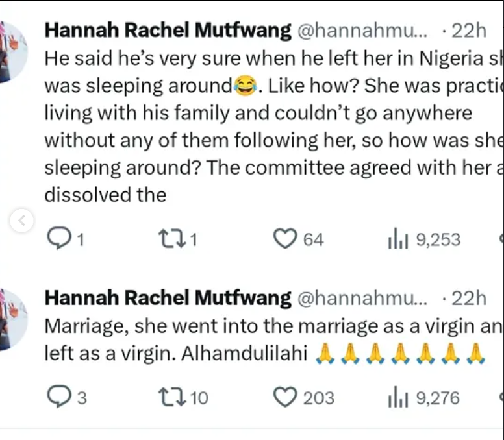Like the first tweet with 64 likes
The height and width of the screenshot is (440, 504).
(x=285, y=238)
